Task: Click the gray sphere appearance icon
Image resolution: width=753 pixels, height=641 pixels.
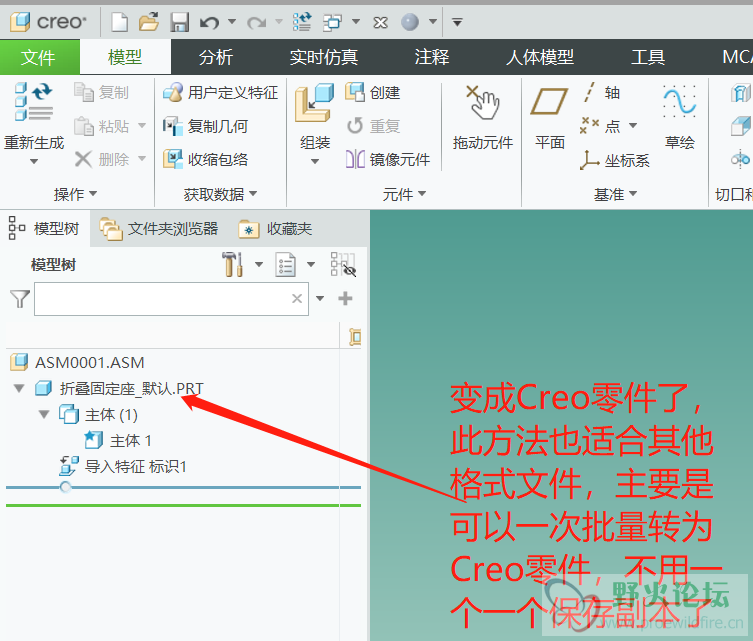Action: [410, 22]
